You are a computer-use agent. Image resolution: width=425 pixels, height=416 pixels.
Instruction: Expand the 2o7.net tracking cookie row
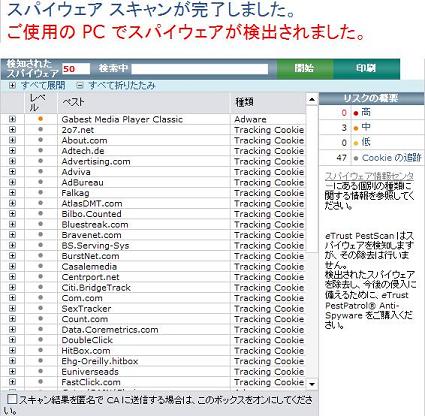pyautogui.click(x=12, y=130)
